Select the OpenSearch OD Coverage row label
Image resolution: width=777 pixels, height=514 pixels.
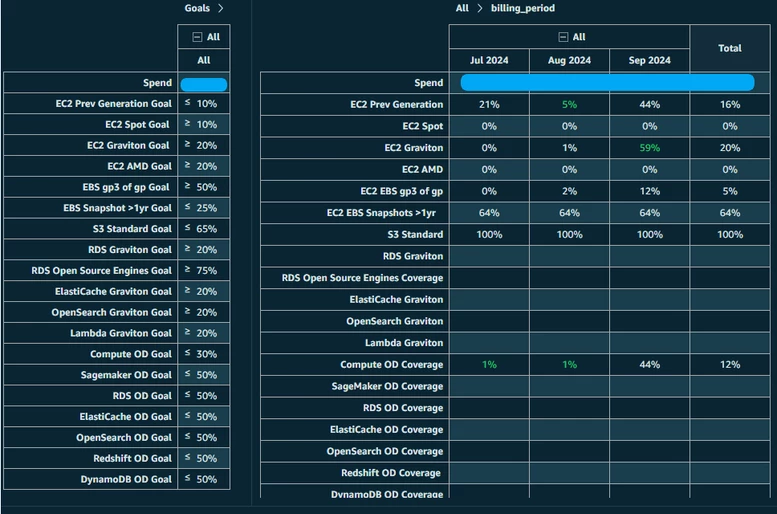(385, 451)
